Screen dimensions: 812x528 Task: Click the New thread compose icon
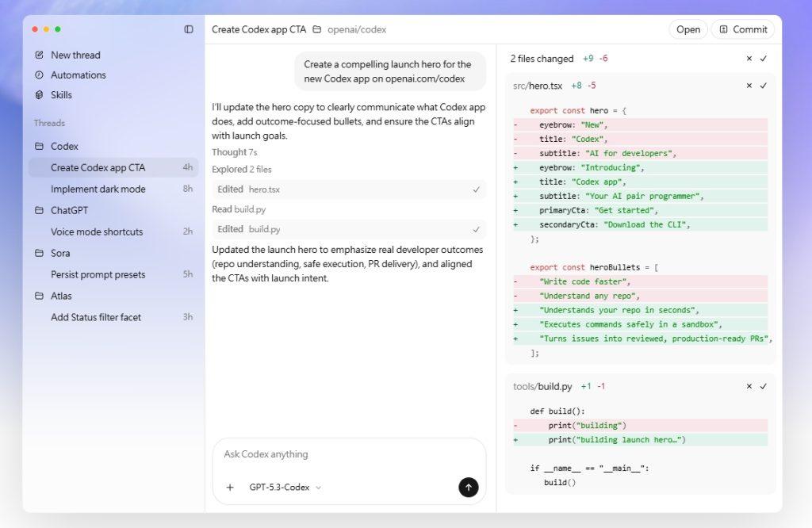(40, 55)
